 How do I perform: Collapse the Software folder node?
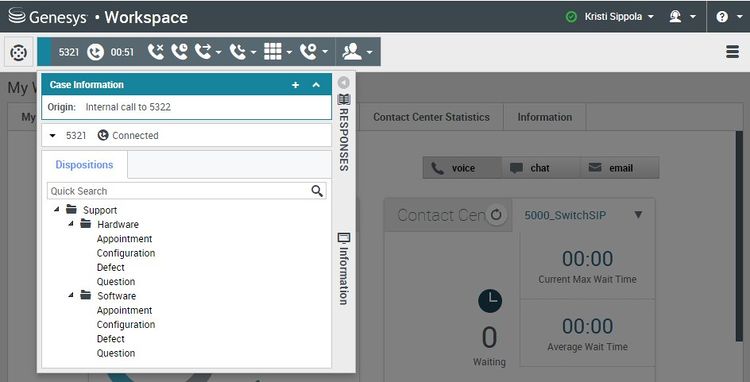71,295
